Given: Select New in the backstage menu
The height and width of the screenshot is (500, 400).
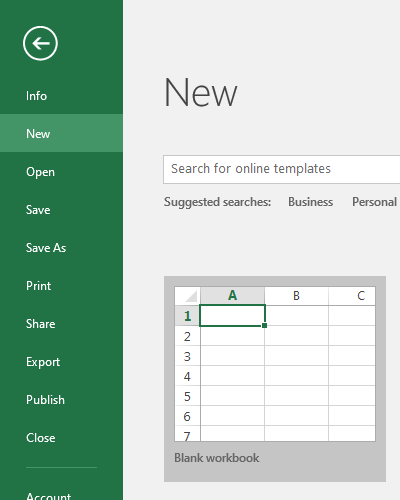Looking at the screenshot, I should coord(61,134).
